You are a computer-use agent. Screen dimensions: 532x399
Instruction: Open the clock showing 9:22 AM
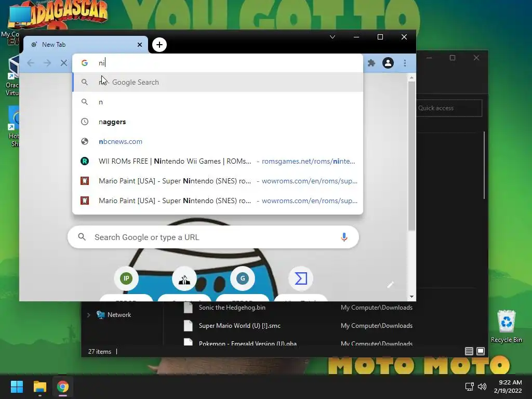pos(508,387)
